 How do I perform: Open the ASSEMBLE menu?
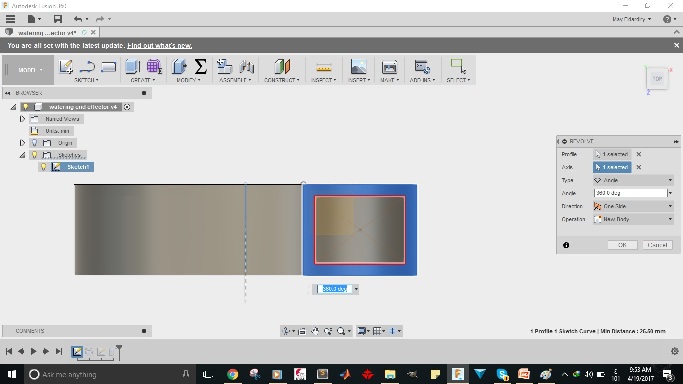235,80
